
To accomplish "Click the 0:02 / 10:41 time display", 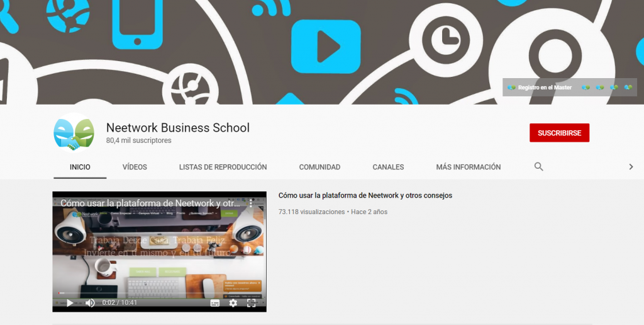I will coord(119,303).
